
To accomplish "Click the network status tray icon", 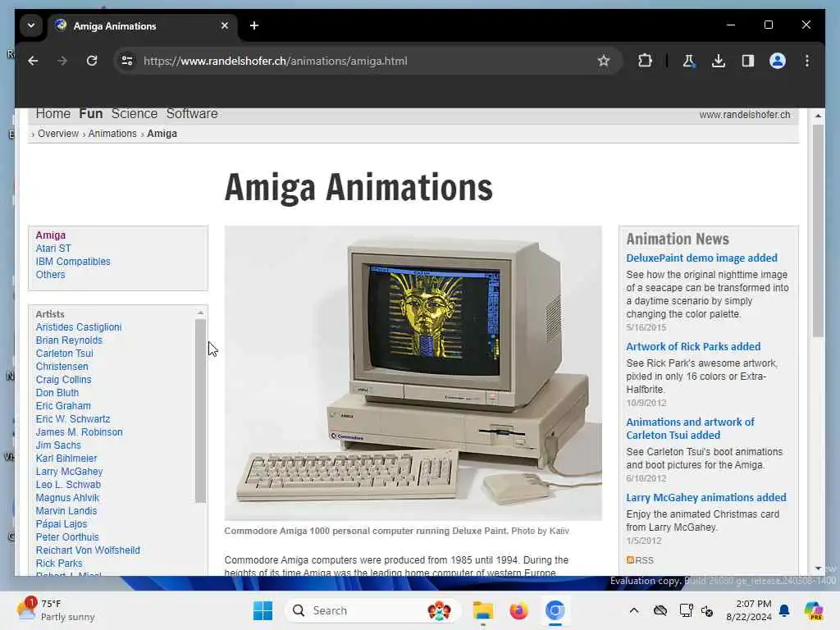I will click(685, 610).
